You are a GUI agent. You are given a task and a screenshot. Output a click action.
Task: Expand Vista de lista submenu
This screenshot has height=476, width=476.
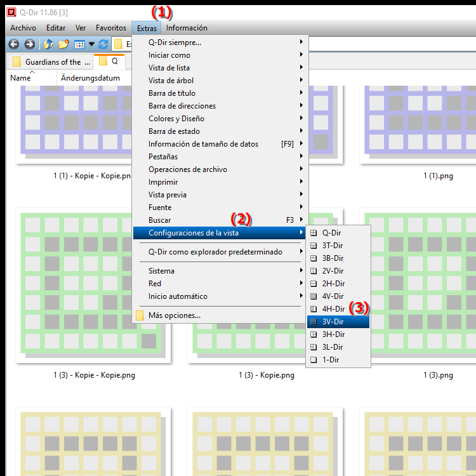point(219,68)
